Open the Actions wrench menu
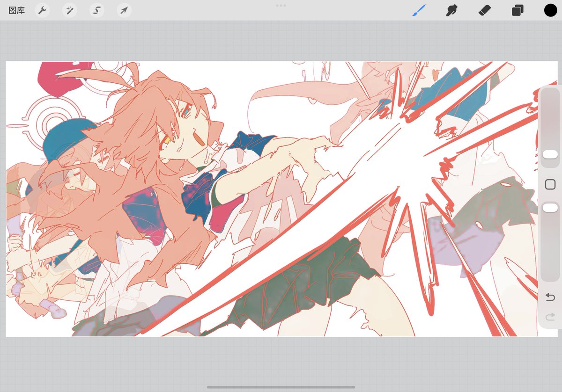 point(42,10)
